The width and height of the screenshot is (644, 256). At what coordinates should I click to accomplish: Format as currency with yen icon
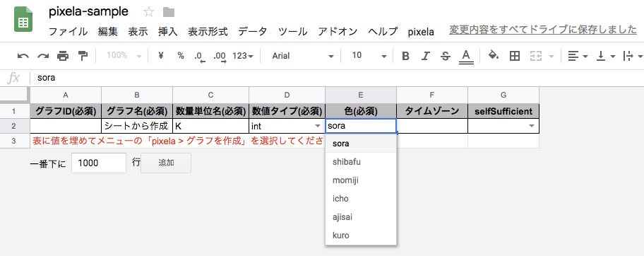point(161,56)
